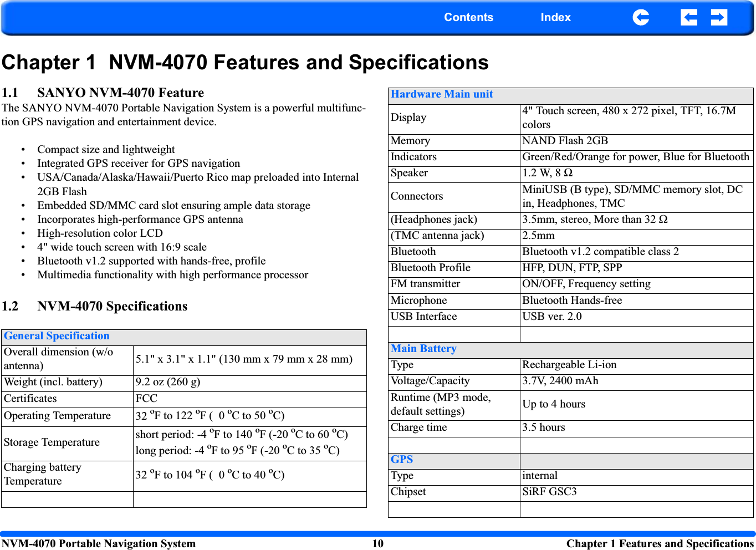Screen dimensions: 756x550
Task: Click the value 'Bluetooth Hands-free'
Action: (x=572, y=301)
